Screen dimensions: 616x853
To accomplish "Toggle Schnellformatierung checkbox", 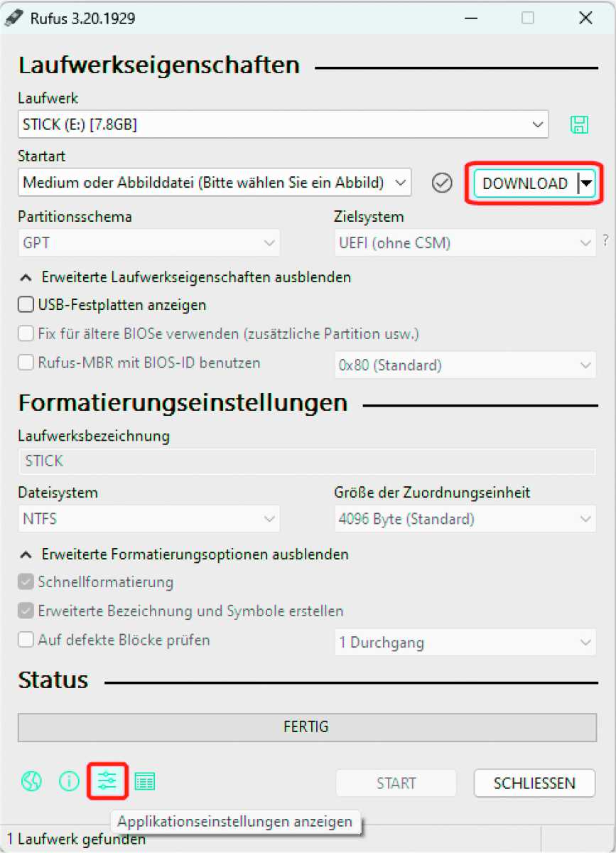I will [x=26, y=582].
